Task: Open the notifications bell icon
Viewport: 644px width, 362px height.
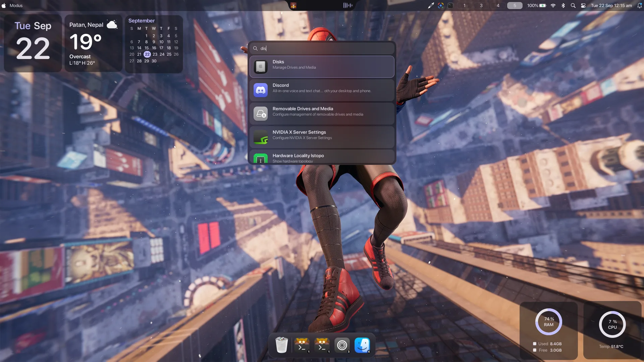Action: 640,5
